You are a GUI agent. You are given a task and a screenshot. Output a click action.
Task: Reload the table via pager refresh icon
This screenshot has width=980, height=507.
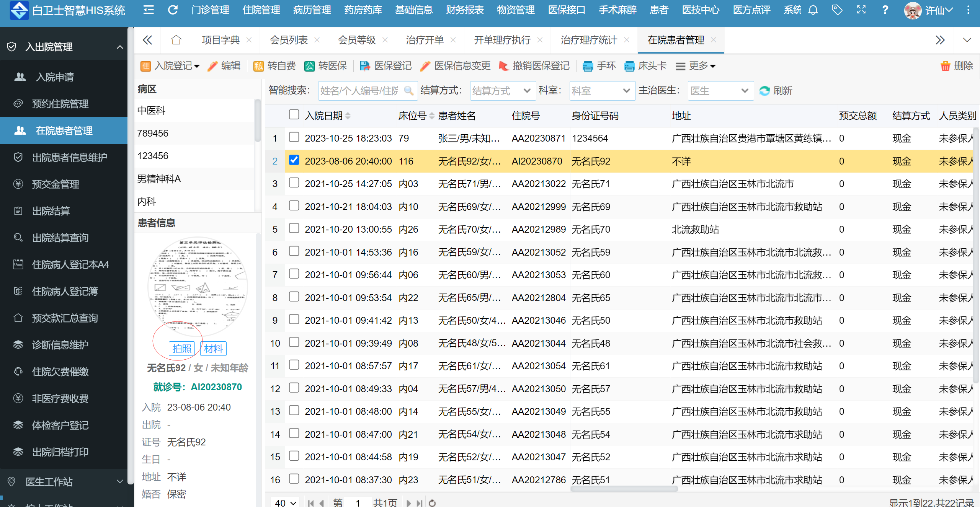coord(432,503)
